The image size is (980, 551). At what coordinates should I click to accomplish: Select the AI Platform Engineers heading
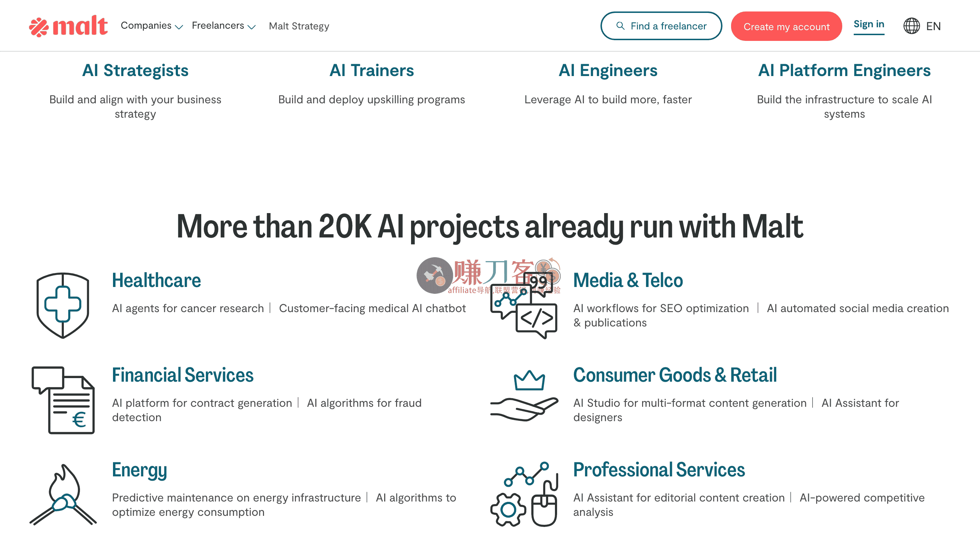(x=844, y=70)
